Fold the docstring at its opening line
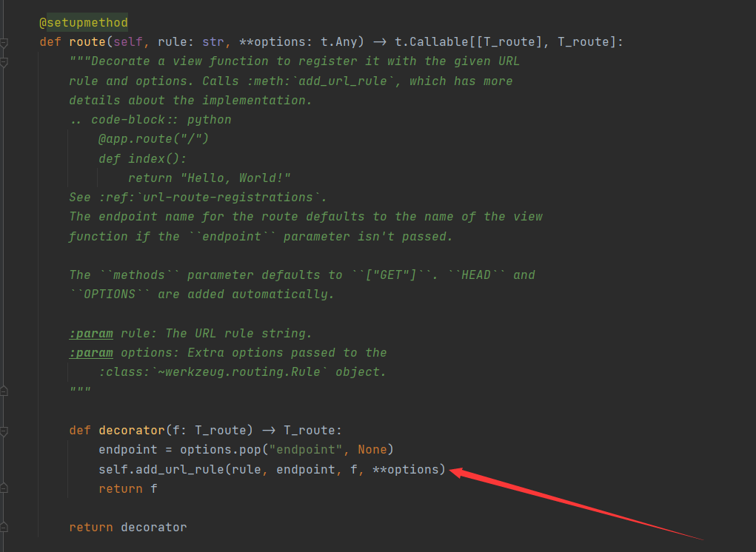 point(4,62)
